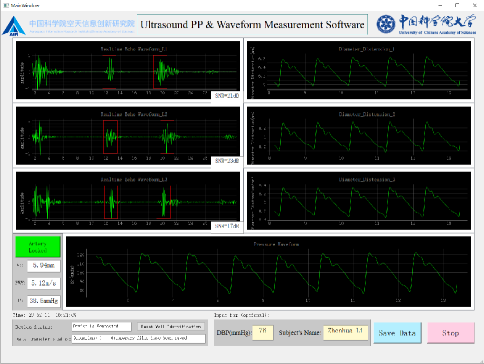Click the AIR institute triangle logo
The width and height of the screenshot is (484, 364).
tap(14, 26)
